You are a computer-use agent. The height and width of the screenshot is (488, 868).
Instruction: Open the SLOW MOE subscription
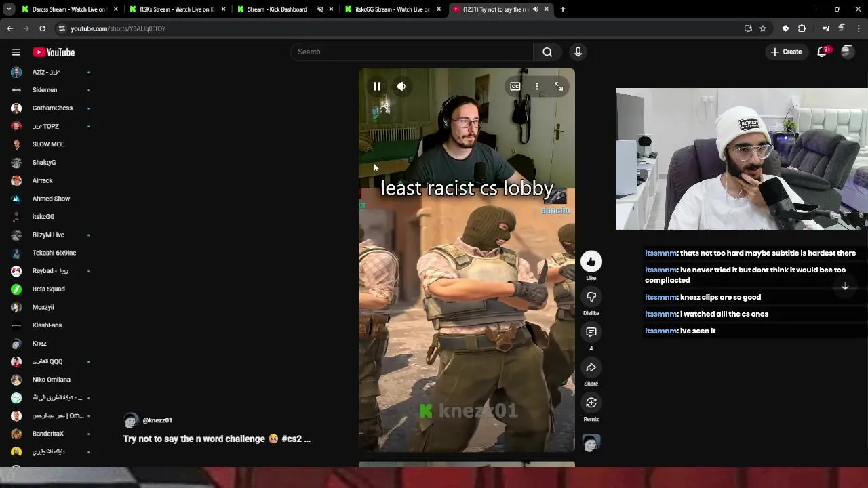click(47, 144)
